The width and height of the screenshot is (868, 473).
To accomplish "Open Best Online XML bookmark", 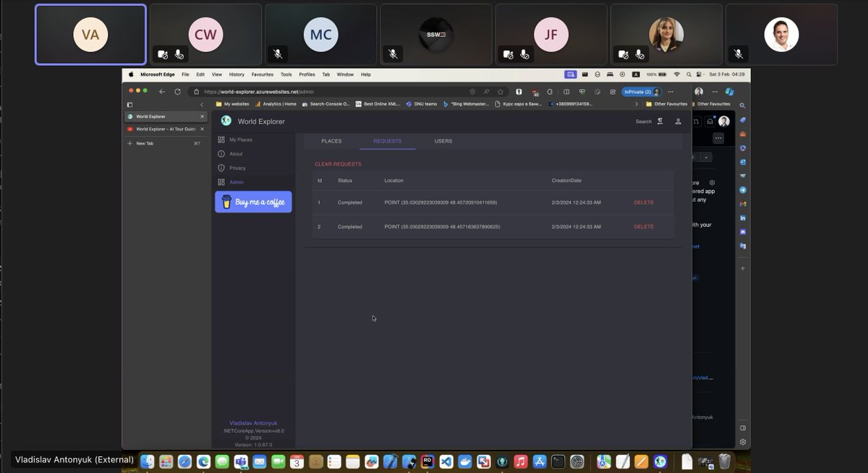I will coord(378,104).
